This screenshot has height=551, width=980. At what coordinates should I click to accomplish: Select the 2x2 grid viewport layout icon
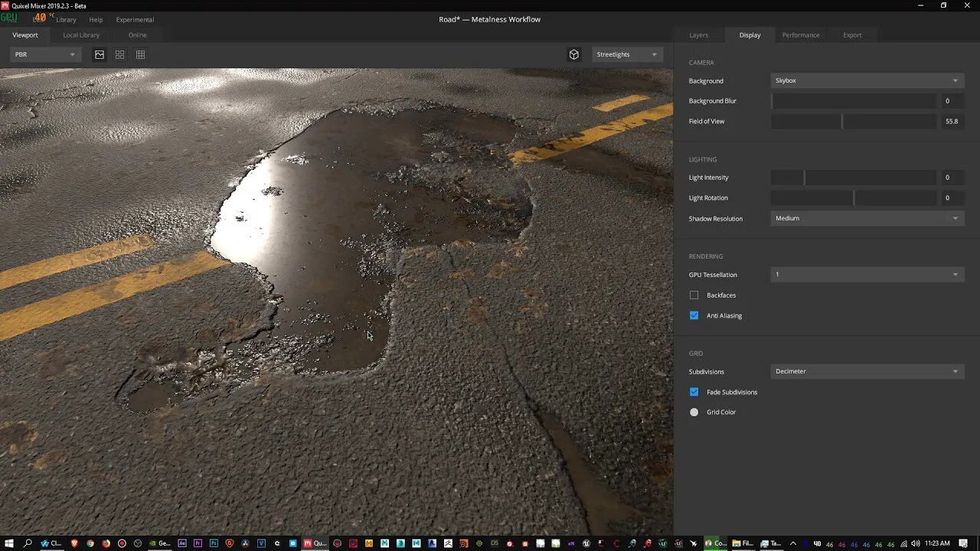(x=119, y=54)
